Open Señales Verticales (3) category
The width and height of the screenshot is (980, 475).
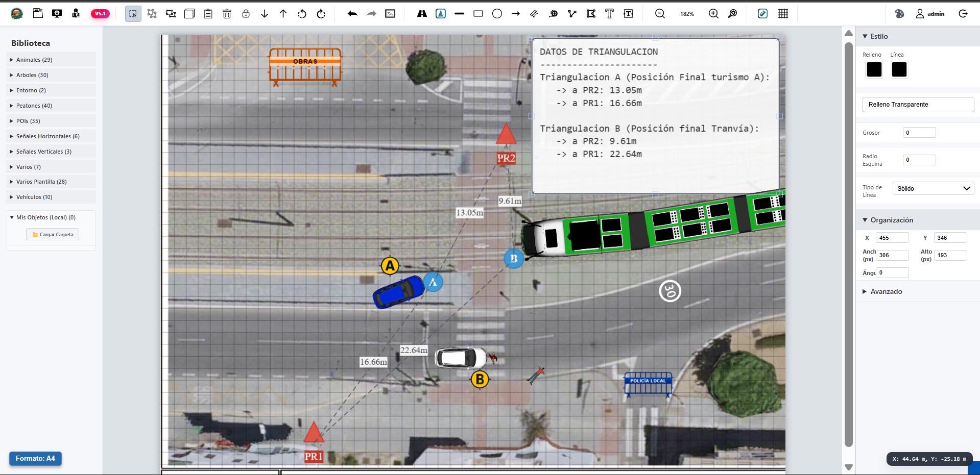tap(43, 152)
